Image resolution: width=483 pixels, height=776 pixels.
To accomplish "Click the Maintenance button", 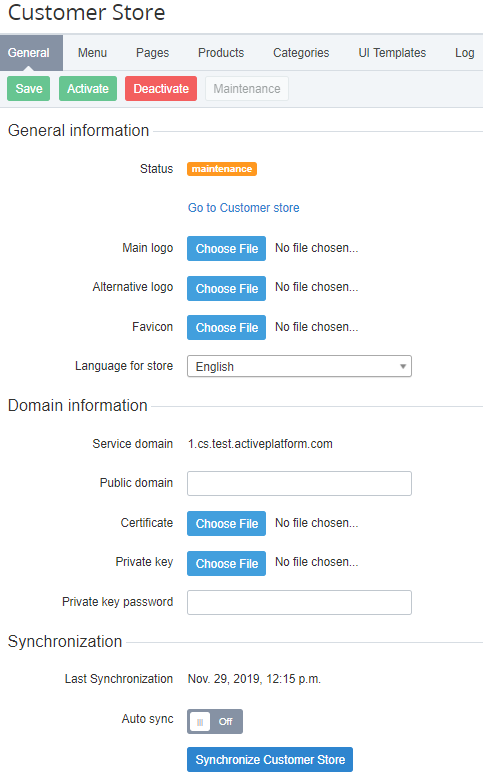I will (246, 89).
